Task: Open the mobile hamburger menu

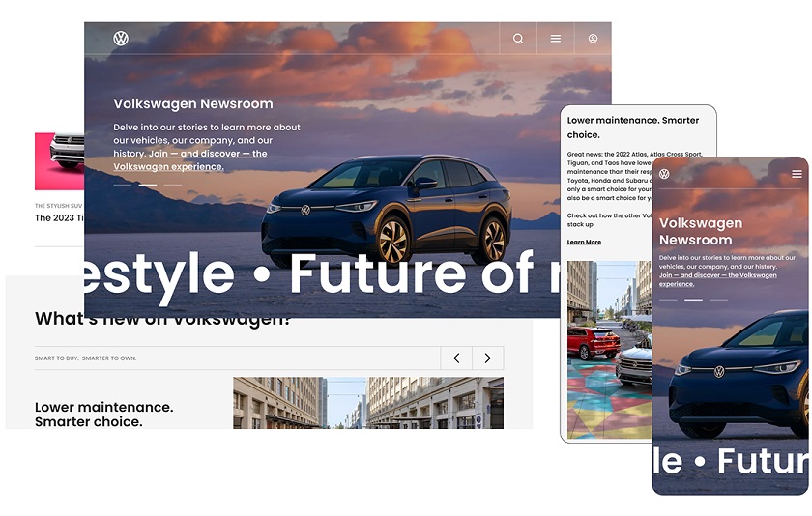Action: click(797, 174)
